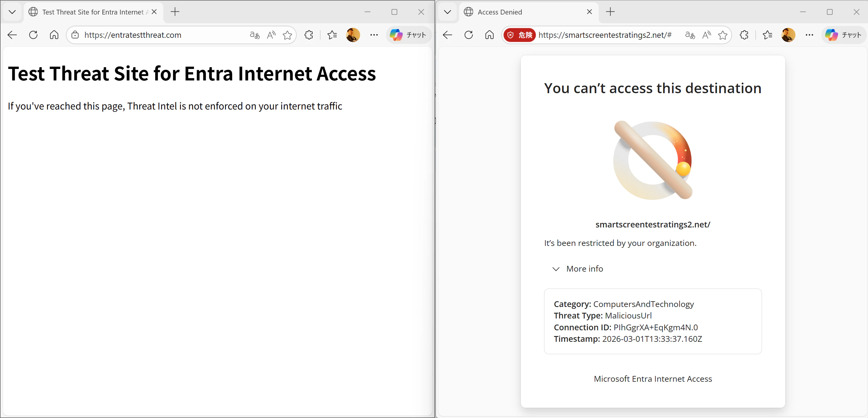The height and width of the screenshot is (418, 868).
Task: Click the Microsoft Entra Internet Access footer text
Action: pos(653,379)
